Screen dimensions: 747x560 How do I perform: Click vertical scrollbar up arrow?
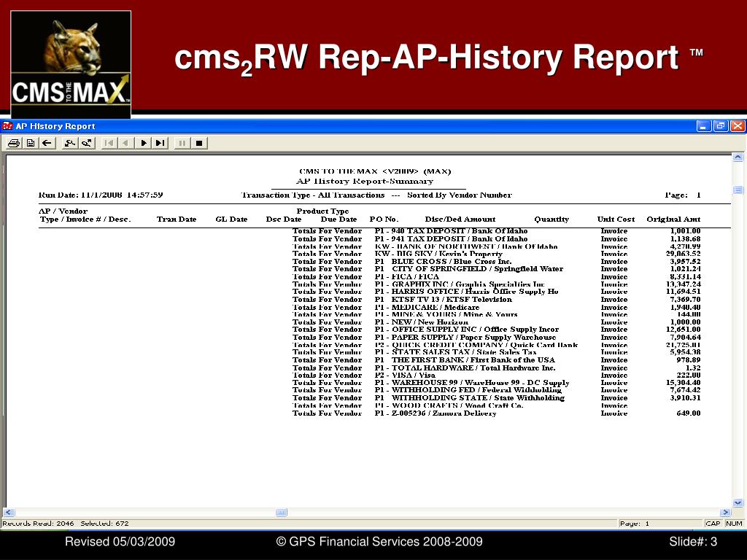click(738, 157)
